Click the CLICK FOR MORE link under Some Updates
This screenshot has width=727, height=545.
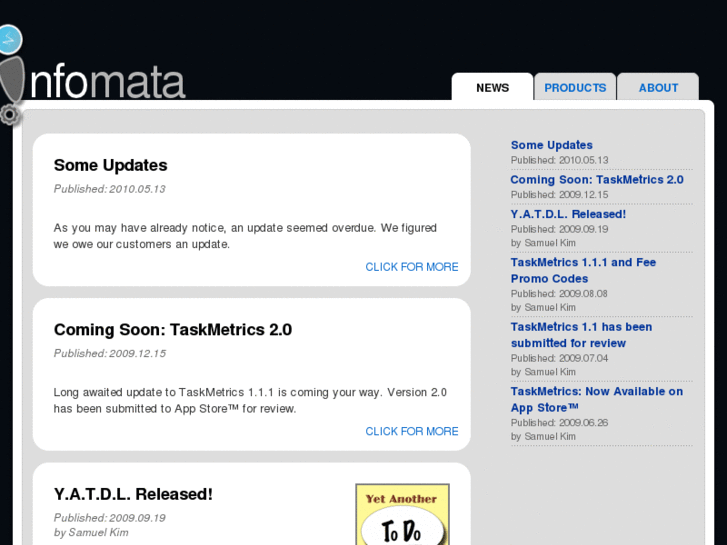[x=412, y=267]
